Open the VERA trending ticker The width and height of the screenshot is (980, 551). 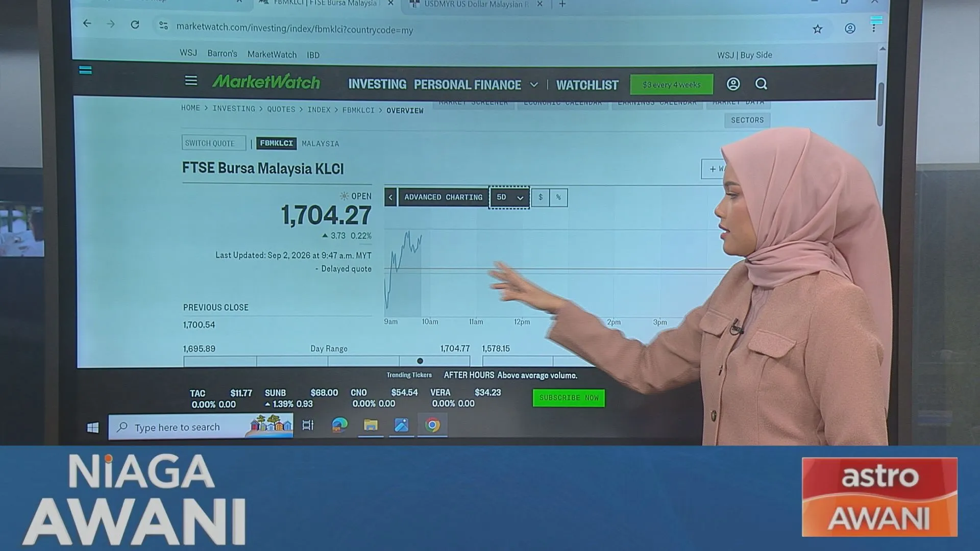coord(465,397)
